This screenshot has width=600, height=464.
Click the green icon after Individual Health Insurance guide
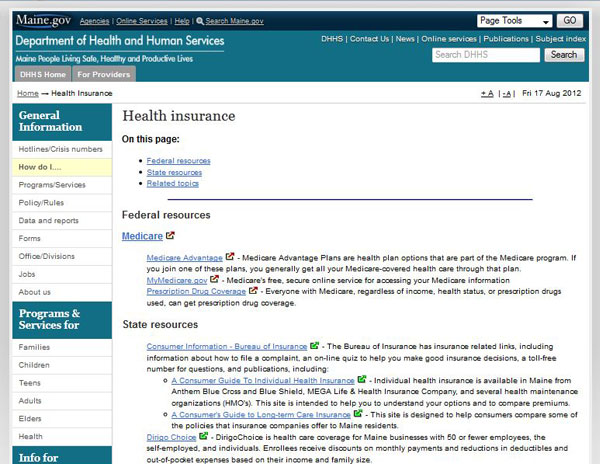[x=362, y=379]
